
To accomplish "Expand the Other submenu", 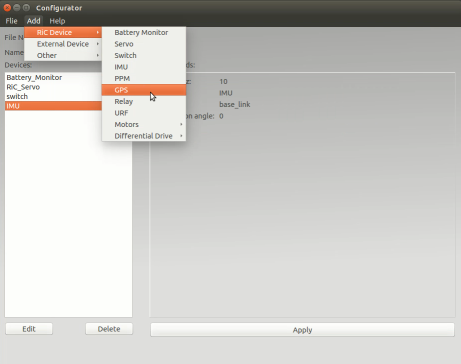I will click(63, 55).
